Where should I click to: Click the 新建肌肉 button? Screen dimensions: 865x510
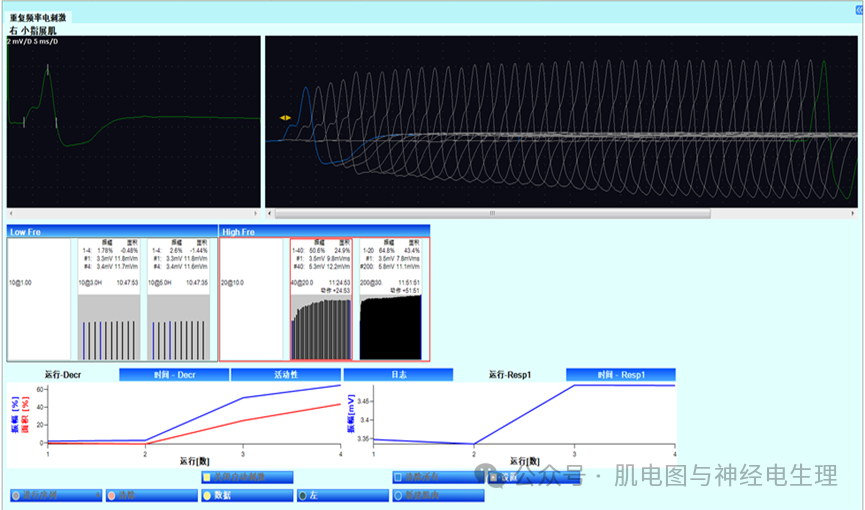coord(438,495)
